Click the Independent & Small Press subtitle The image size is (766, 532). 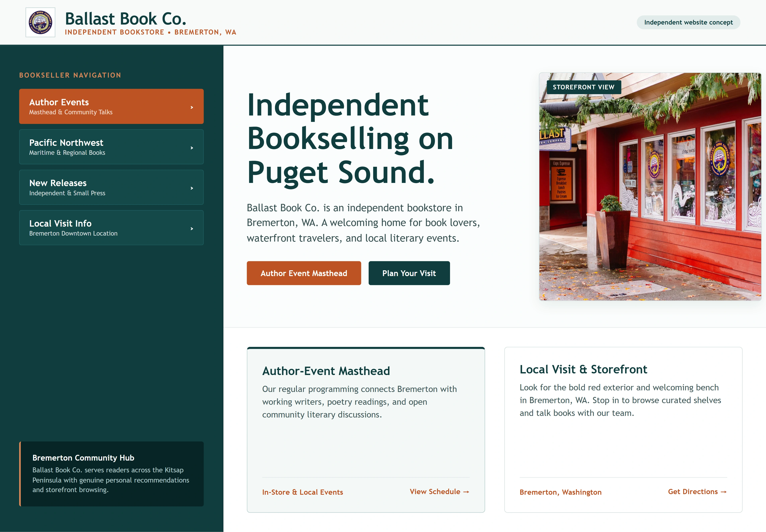67,193
